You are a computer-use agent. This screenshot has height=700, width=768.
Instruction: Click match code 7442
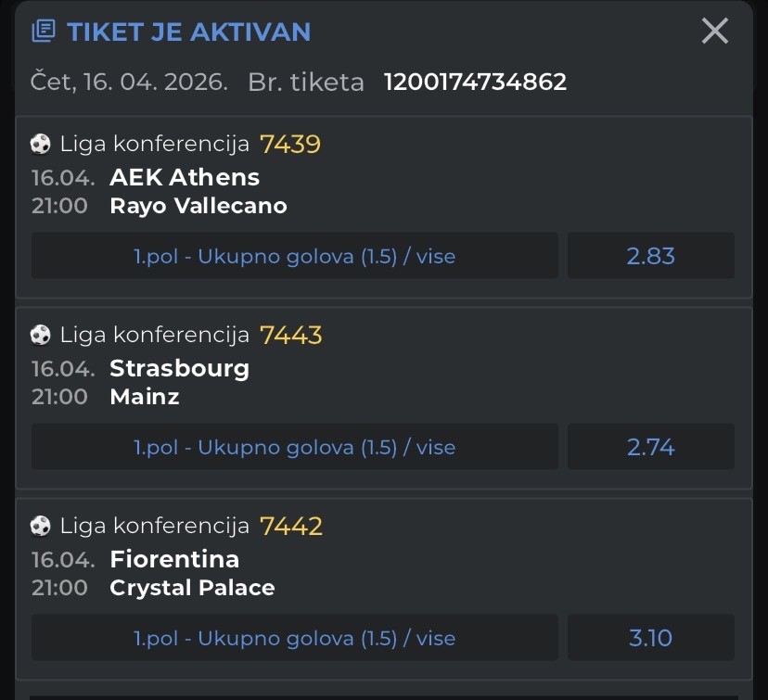[x=290, y=526]
